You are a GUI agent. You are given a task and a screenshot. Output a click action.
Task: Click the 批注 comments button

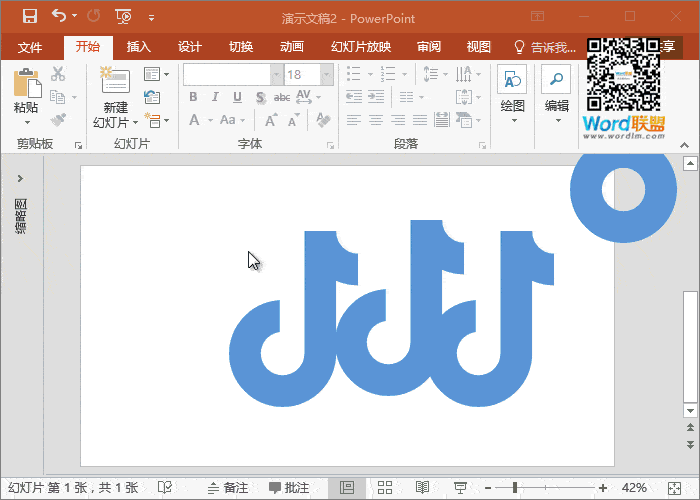[x=289, y=488]
